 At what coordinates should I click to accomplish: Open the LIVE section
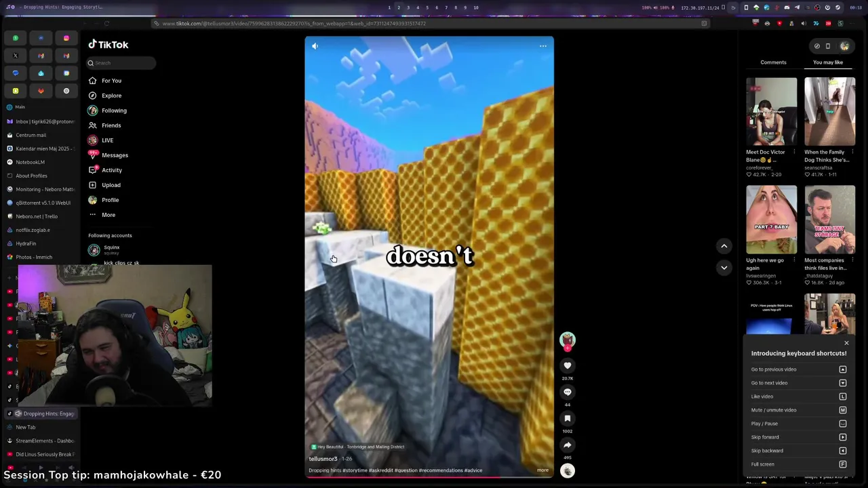tap(101, 140)
